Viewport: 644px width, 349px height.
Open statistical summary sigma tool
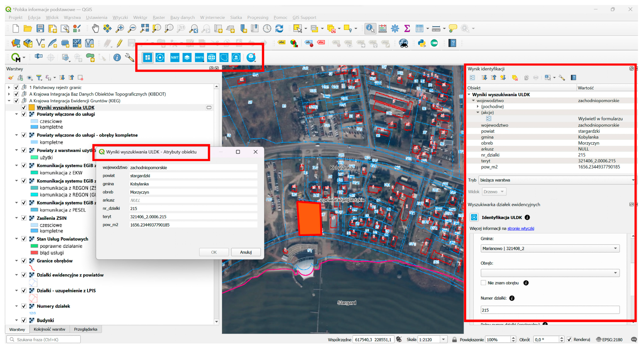point(407,28)
